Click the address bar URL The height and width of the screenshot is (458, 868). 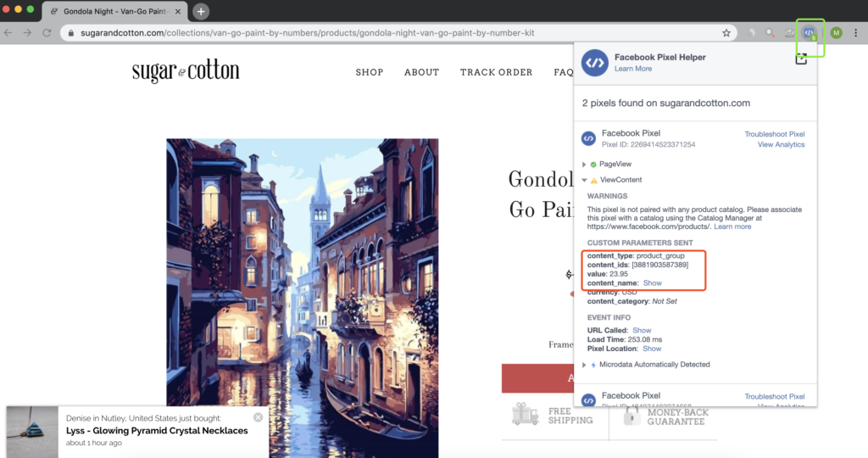coord(307,33)
